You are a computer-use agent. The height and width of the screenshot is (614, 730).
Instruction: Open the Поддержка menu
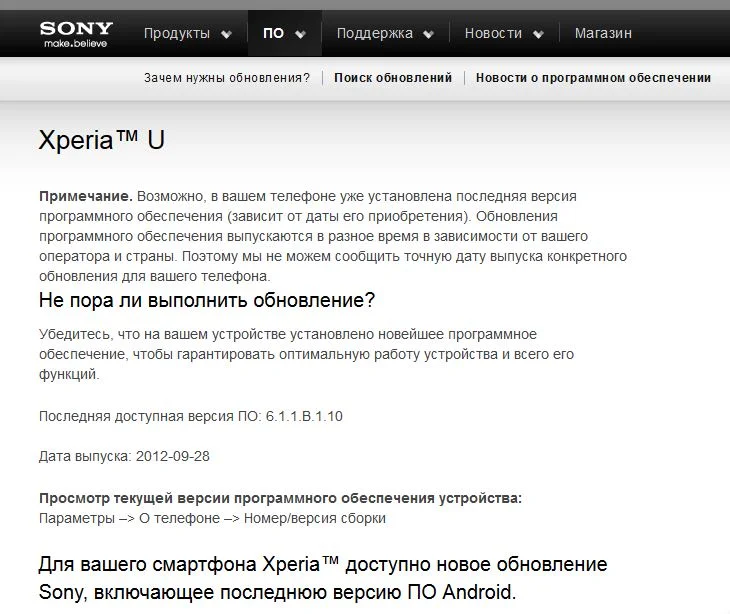point(375,33)
